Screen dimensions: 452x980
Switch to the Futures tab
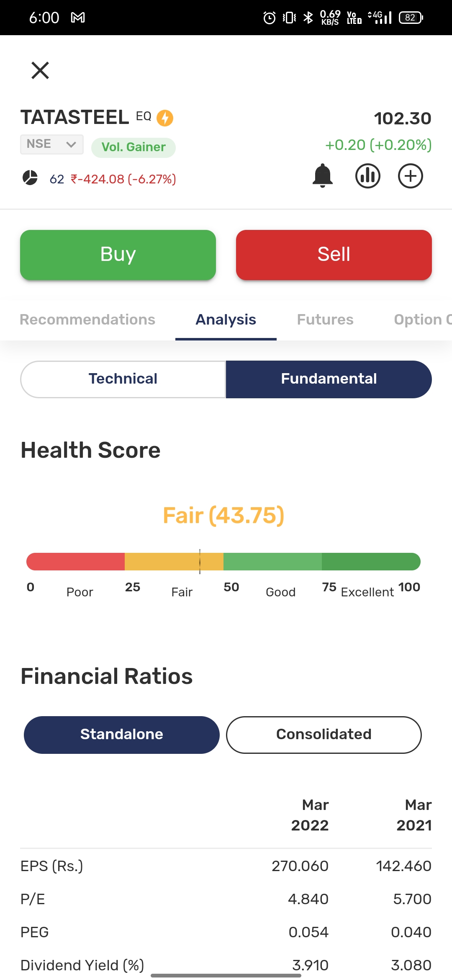point(325,320)
